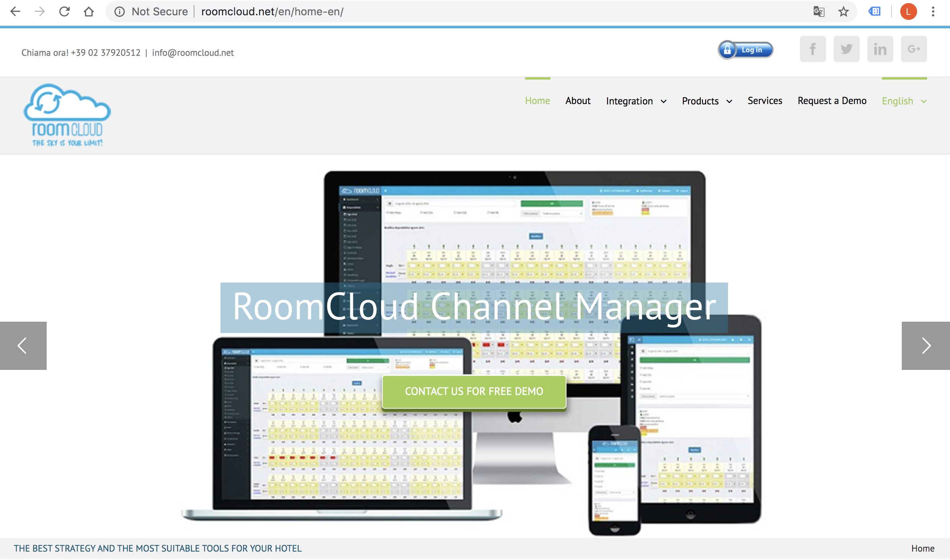
Task: Open the user profile avatar L
Action: (908, 11)
